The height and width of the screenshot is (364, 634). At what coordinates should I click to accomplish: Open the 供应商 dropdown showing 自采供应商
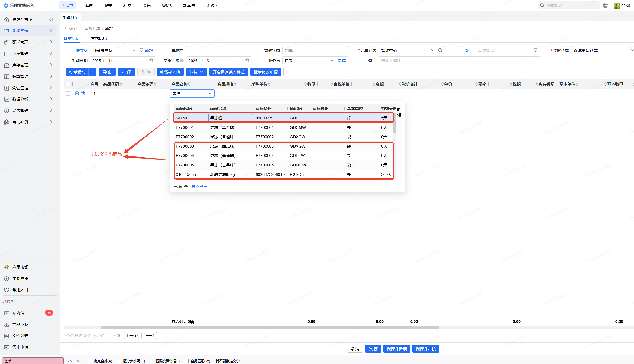113,50
